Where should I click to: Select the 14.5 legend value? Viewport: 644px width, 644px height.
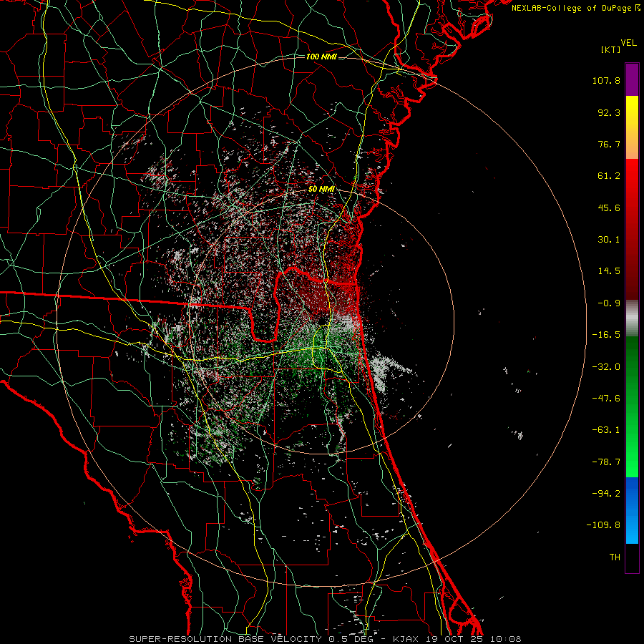coord(609,271)
